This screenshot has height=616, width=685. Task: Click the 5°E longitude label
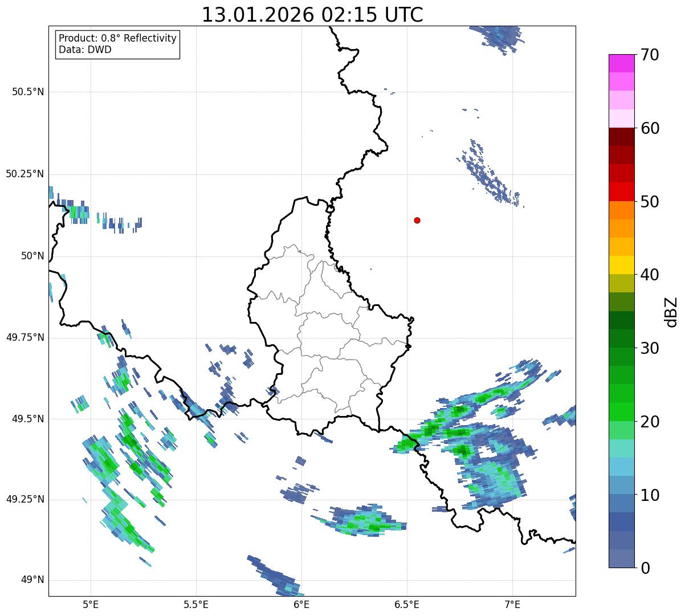point(91,604)
